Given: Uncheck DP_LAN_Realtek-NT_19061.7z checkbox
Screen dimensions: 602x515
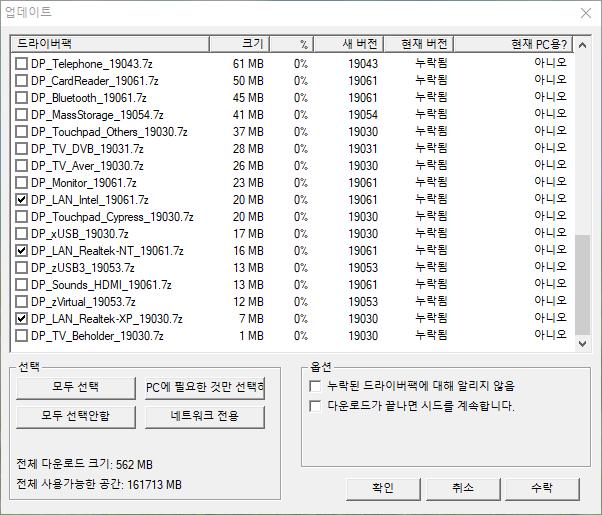Looking at the screenshot, I should (x=22, y=251).
